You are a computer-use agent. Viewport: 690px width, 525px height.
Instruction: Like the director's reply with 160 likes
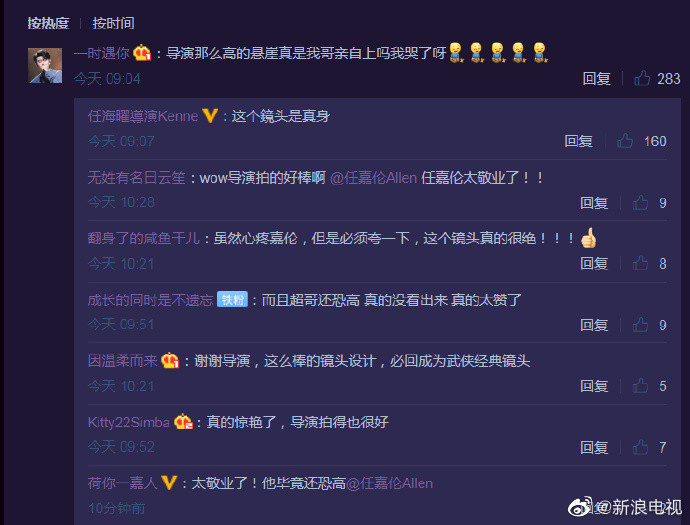point(625,141)
